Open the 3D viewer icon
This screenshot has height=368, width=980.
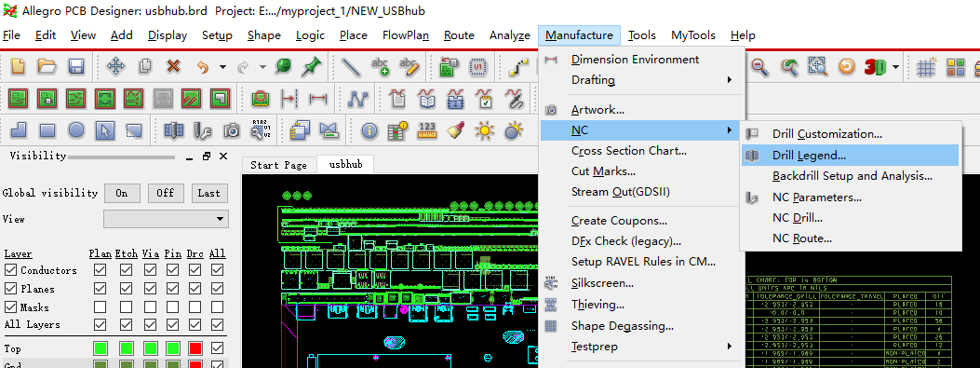[876, 66]
